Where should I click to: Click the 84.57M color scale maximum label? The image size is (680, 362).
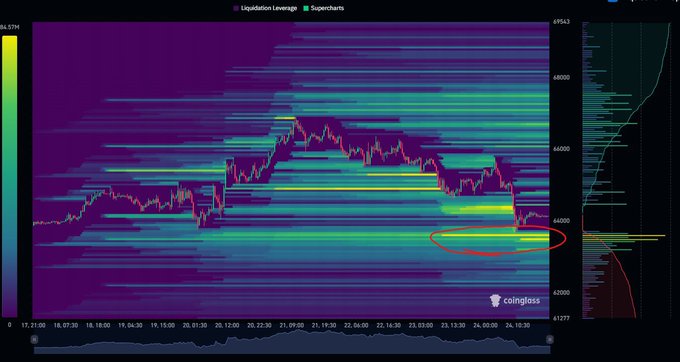(9, 27)
